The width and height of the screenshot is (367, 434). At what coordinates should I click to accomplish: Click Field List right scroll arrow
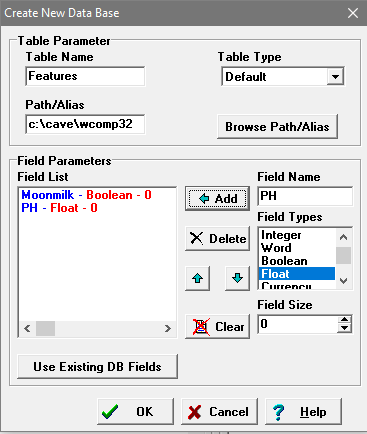pos(168,329)
